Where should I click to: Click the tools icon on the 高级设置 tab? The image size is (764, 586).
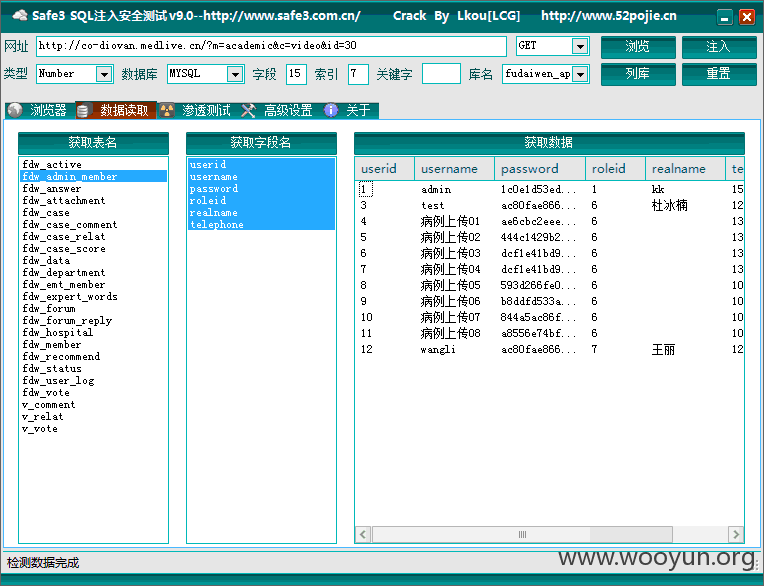(248, 111)
